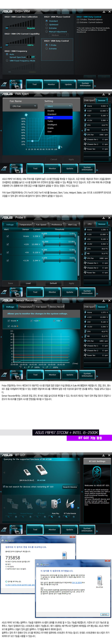Launch the Music Play speaker icon

tap(56, 504)
